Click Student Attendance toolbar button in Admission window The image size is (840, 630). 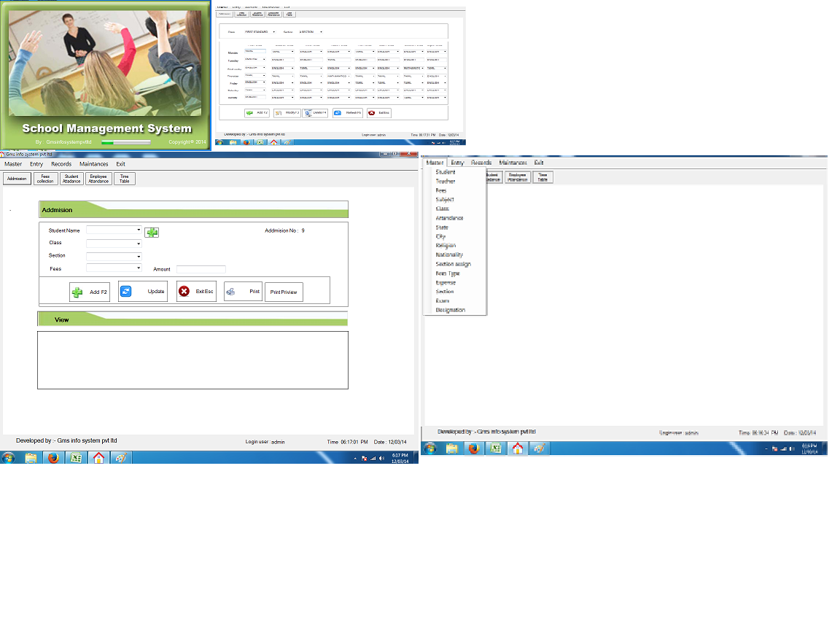pos(71,179)
